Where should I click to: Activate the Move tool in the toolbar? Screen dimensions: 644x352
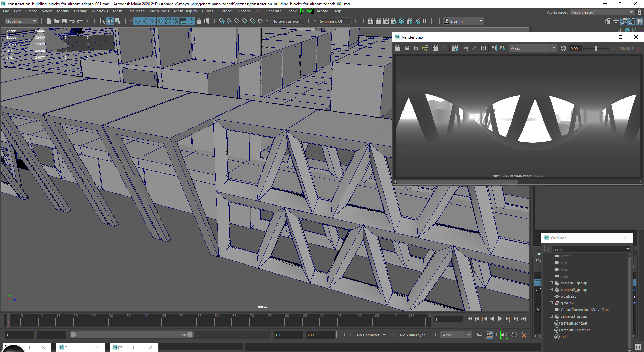click(137, 21)
